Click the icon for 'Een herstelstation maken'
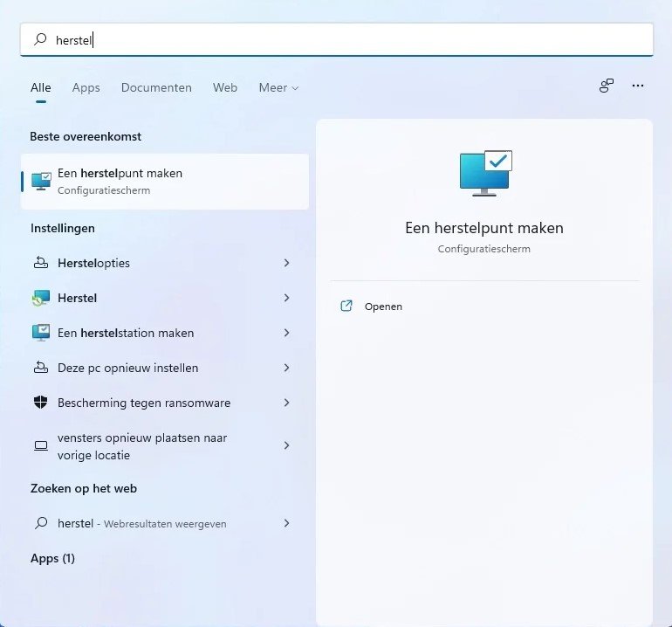Image resolution: width=672 pixels, height=627 pixels. point(41,333)
